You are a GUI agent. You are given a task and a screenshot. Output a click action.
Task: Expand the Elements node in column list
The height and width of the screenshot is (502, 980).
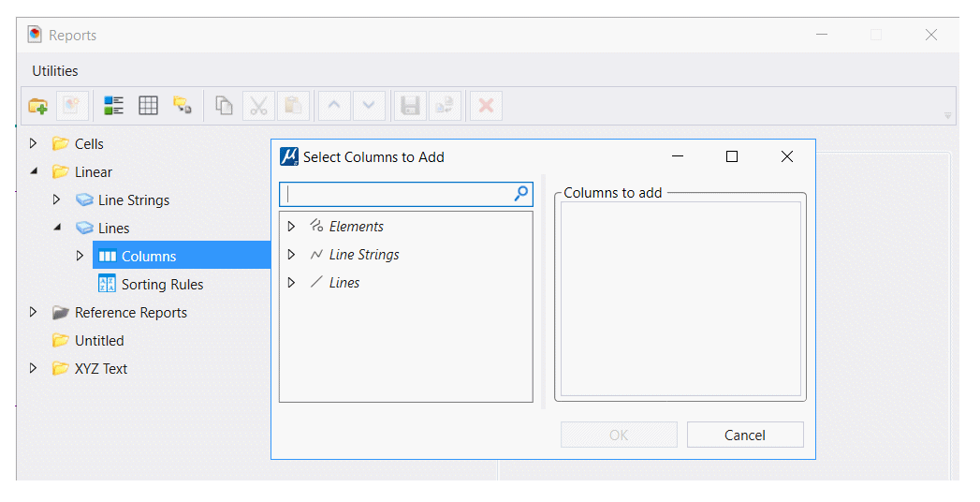tap(291, 227)
